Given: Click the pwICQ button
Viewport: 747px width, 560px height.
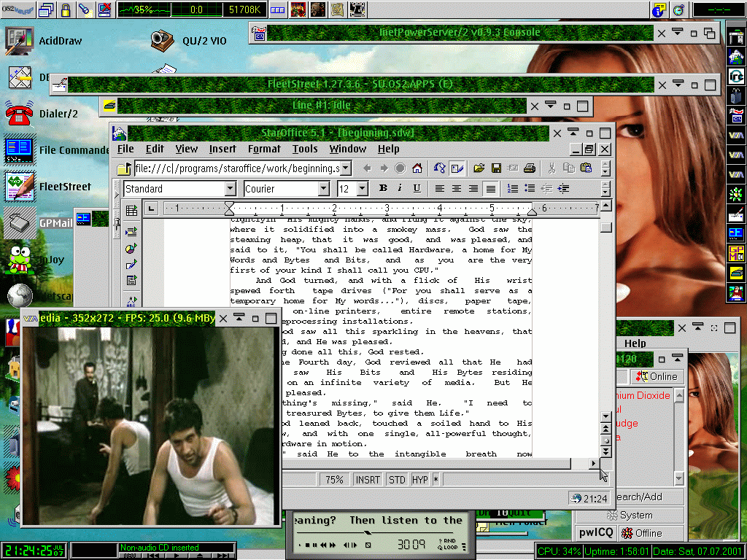Looking at the screenshot, I should click(x=596, y=533).
